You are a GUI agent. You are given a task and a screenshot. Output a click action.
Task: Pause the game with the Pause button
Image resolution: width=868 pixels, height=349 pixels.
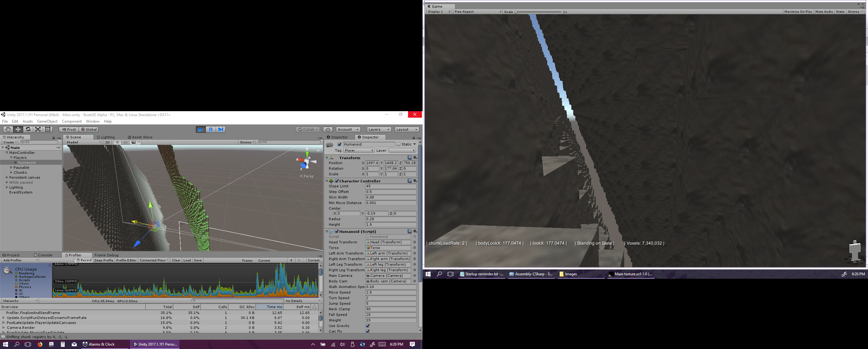211,129
